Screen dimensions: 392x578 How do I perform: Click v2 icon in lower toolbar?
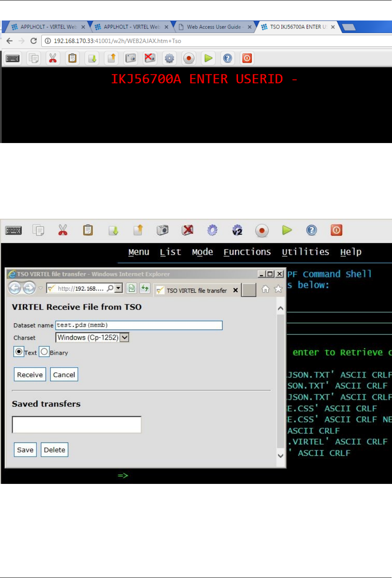(x=237, y=230)
